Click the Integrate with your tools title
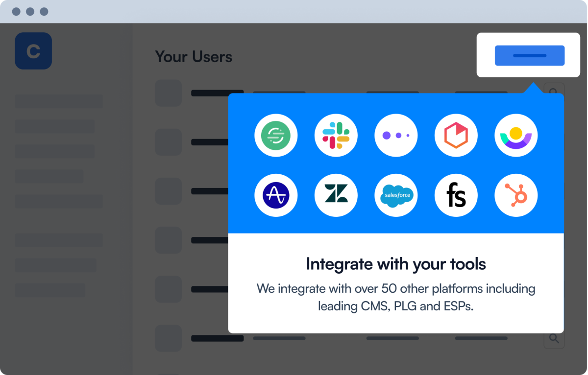588x375 pixels. (396, 264)
